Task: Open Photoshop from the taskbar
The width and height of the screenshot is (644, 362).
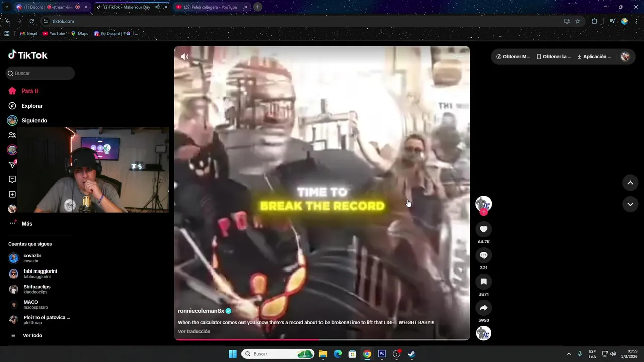Action: (x=382, y=354)
